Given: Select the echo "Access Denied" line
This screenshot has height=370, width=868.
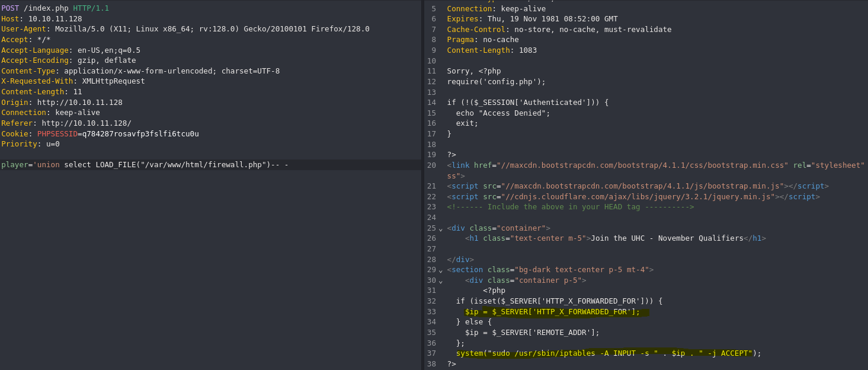Looking at the screenshot, I should 503,113.
